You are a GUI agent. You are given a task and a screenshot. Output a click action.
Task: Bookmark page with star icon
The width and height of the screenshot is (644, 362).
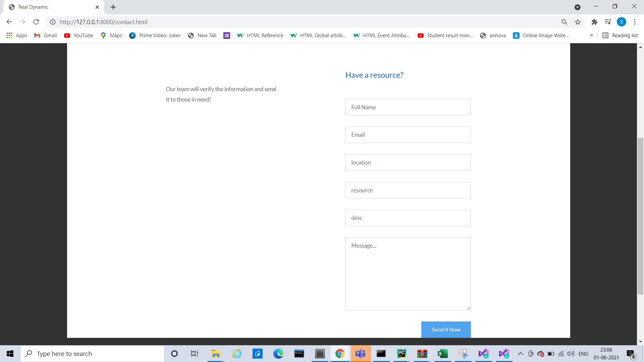point(578,22)
